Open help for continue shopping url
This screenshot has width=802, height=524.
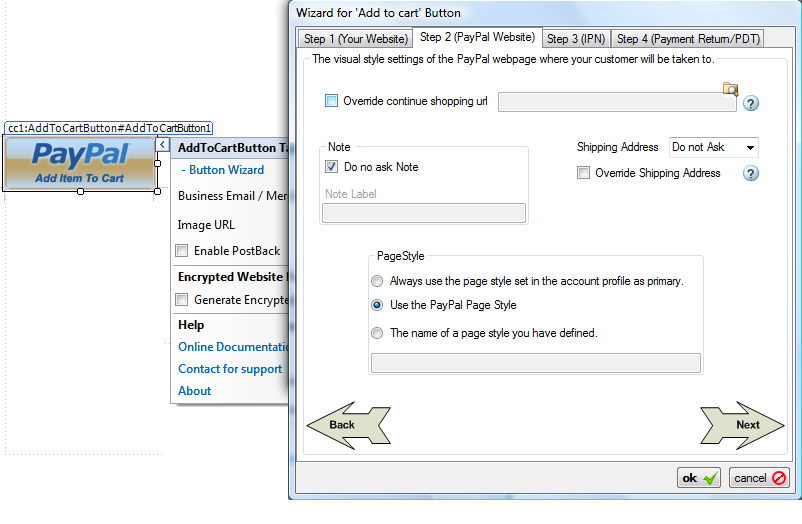(750, 103)
